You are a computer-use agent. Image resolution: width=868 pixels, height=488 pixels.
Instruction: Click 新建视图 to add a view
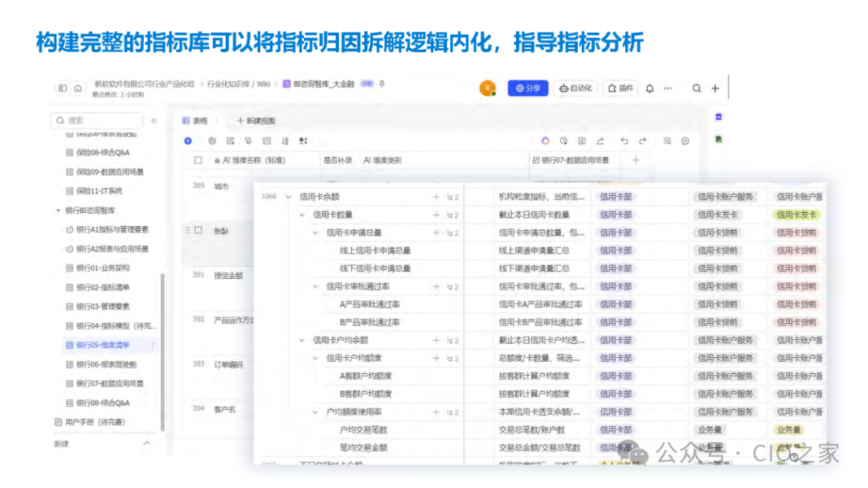[256, 121]
